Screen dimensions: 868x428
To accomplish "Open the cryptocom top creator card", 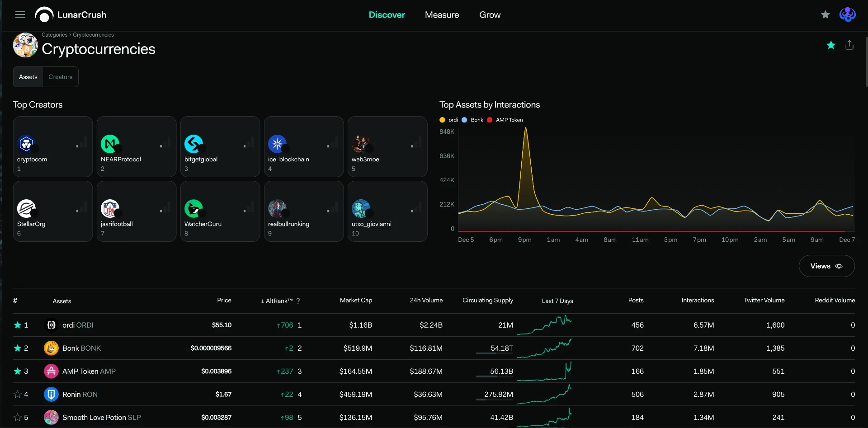I will click(x=53, y=146).
